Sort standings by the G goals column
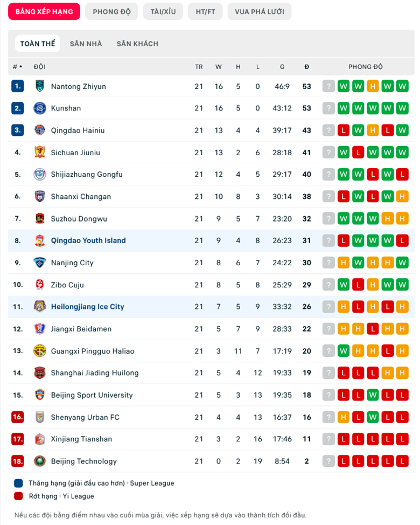This screenshot has height=525, width=420. pos(282,67)
